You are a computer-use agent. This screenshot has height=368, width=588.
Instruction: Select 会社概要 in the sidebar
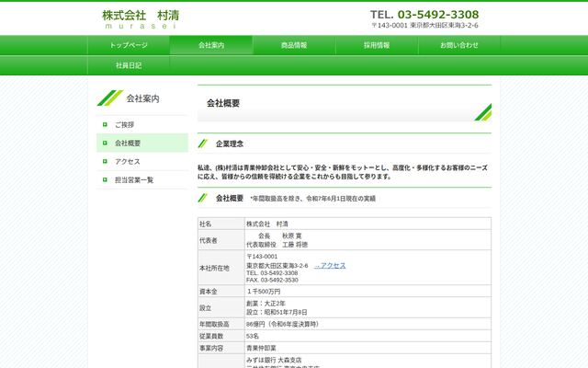[142, 143]
